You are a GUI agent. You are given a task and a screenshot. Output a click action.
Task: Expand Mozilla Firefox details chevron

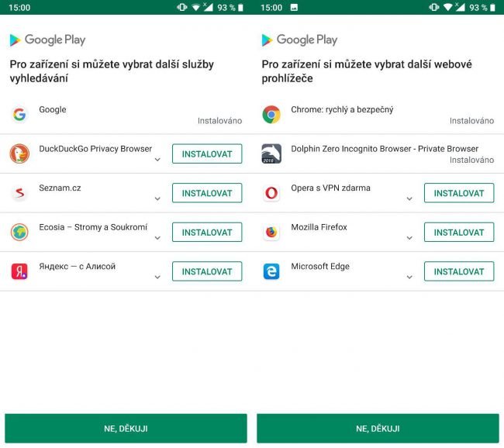coord(409,238)
